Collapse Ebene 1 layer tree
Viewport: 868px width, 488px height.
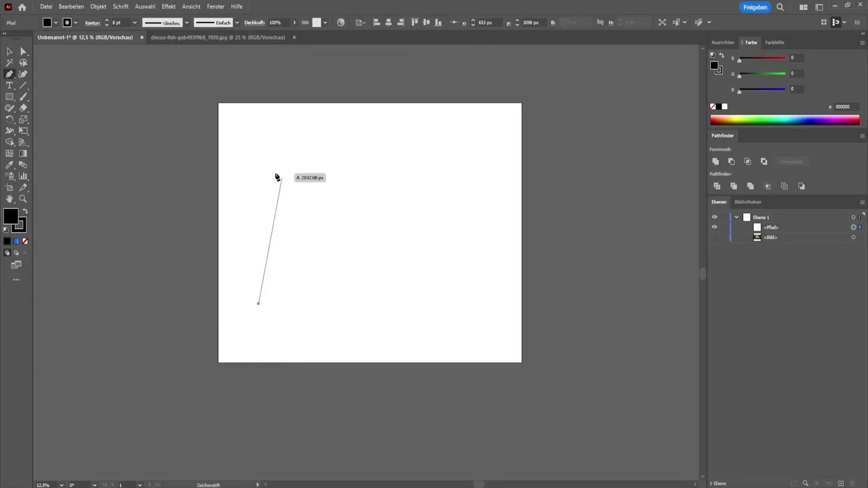pos(736,217)
